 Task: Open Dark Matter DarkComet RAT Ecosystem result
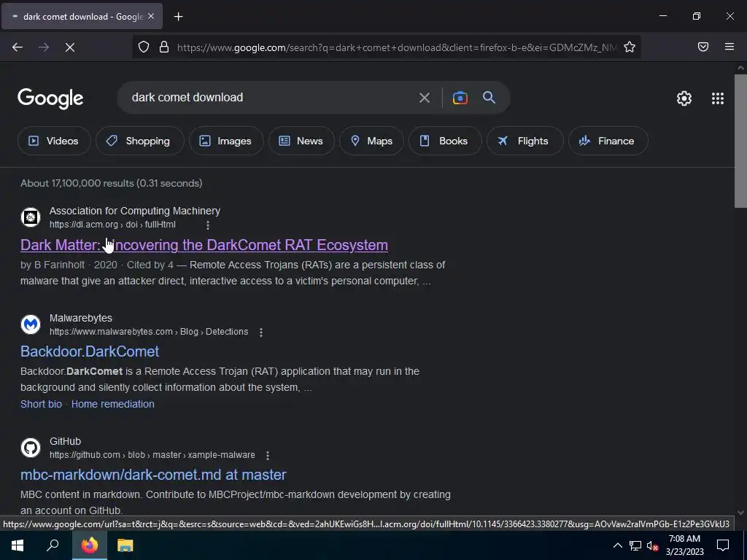204,245
